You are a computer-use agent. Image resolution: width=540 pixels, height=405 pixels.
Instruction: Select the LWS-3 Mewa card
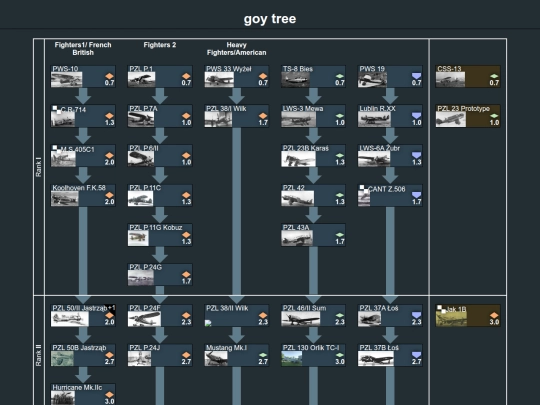[313, 116]
